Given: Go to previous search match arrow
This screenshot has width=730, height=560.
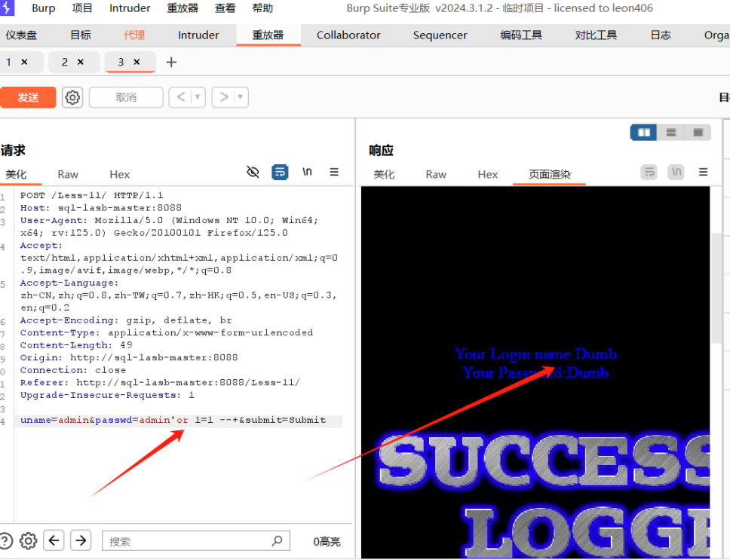Looking at the screenshot, I should (x=54, y=540).
